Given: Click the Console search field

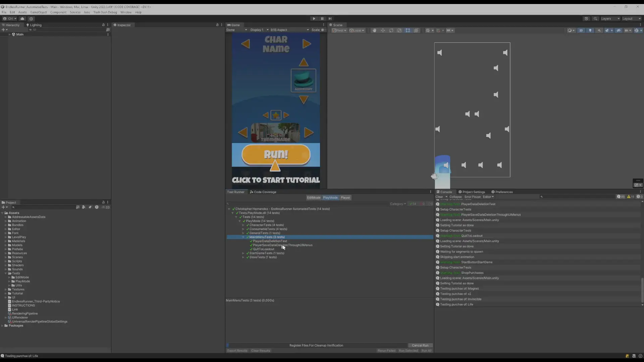Looking at the screenshot, I should point(578,197).
